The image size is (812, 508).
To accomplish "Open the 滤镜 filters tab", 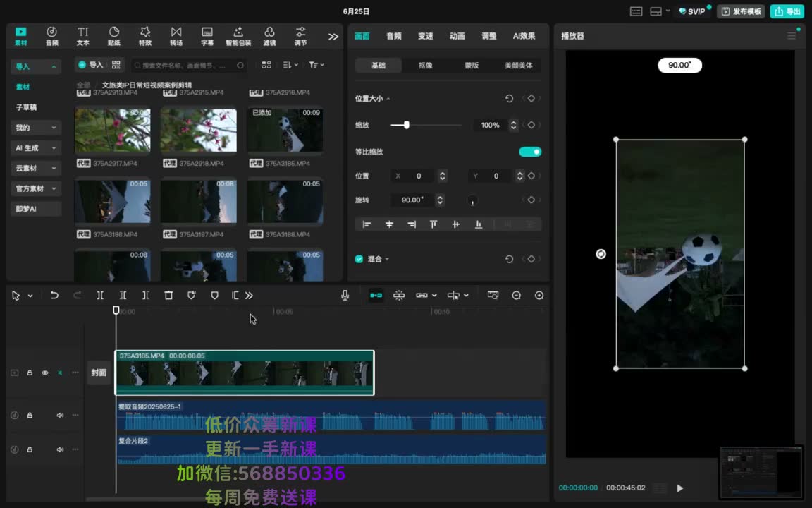I will click(269, 36).
